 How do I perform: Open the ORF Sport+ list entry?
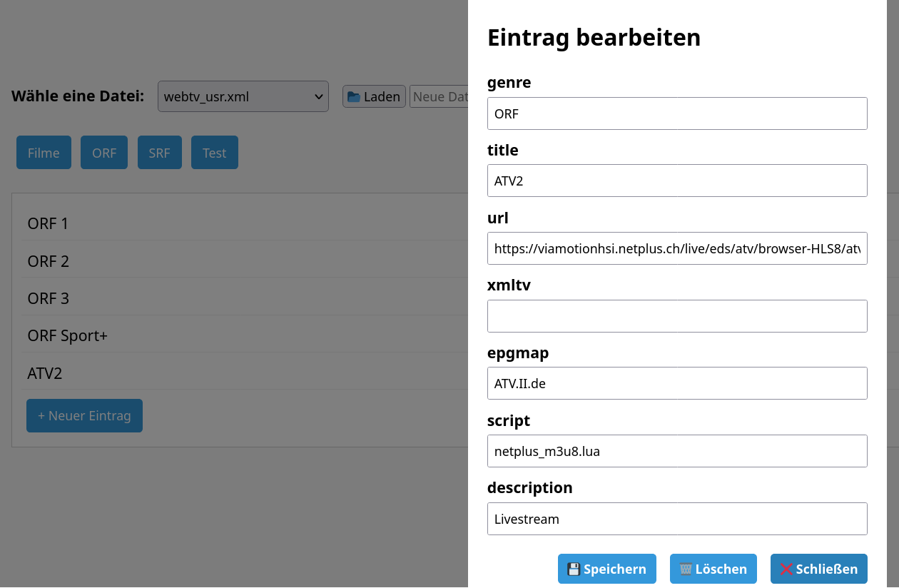coord(68,335)
